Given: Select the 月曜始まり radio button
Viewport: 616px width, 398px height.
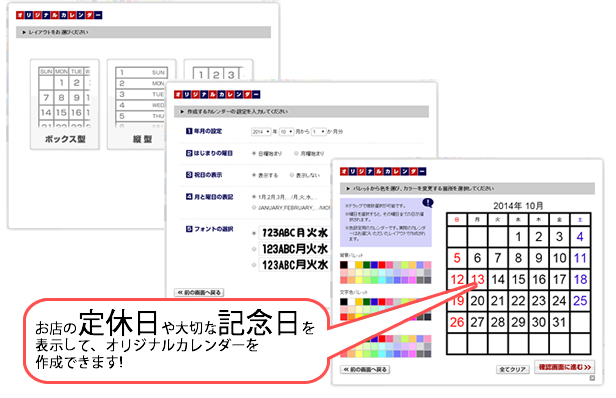Looking at the screenshot, I should click(x=296, y=154).
